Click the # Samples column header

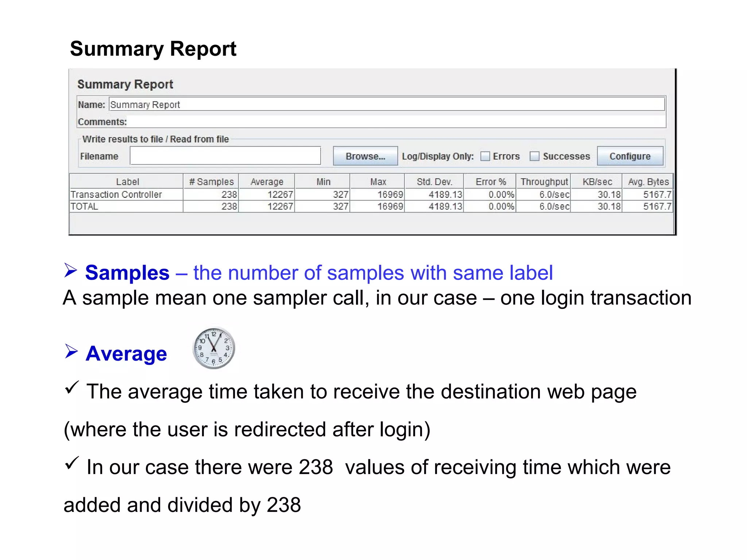click(x=211, y=181)
